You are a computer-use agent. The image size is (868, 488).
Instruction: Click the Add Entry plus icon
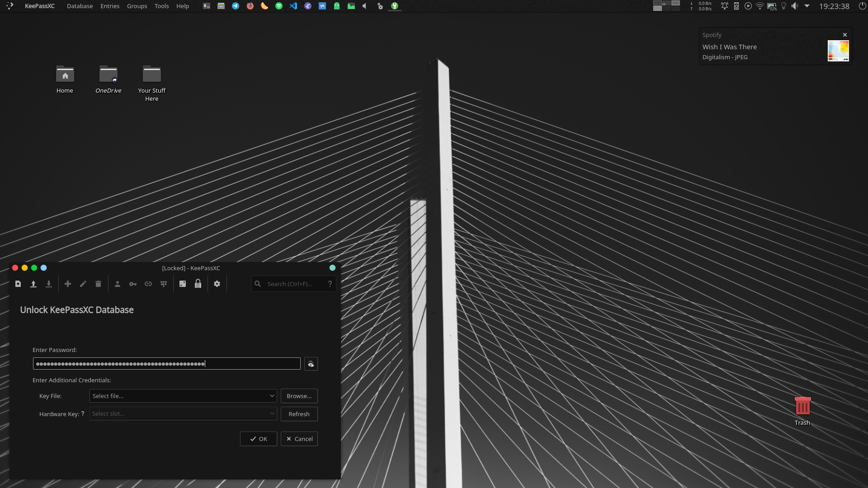click(x=68, y=284)
